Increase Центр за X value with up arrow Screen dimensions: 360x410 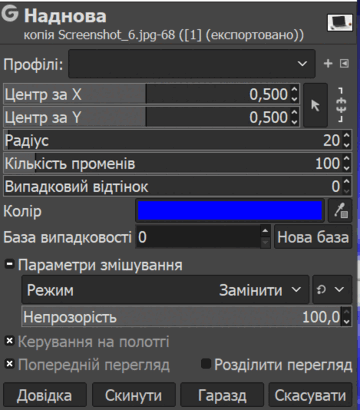click(x=294, y=90)
